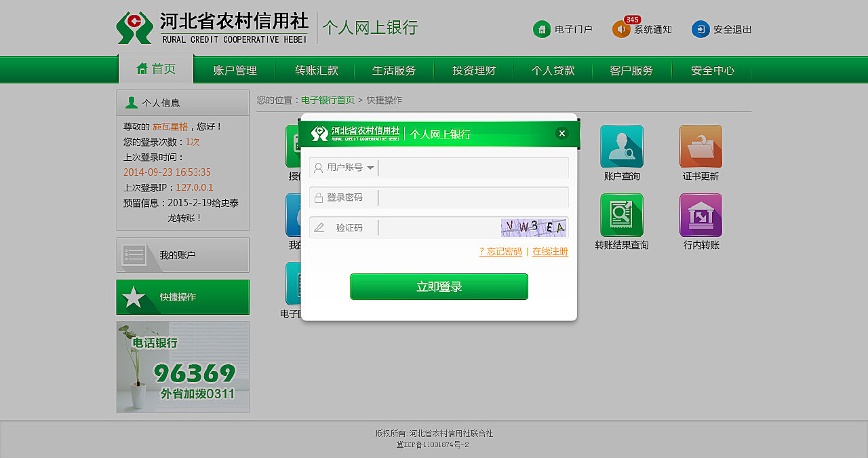
Task: Click the 电子门户 text label
Action: click(574, 29)
